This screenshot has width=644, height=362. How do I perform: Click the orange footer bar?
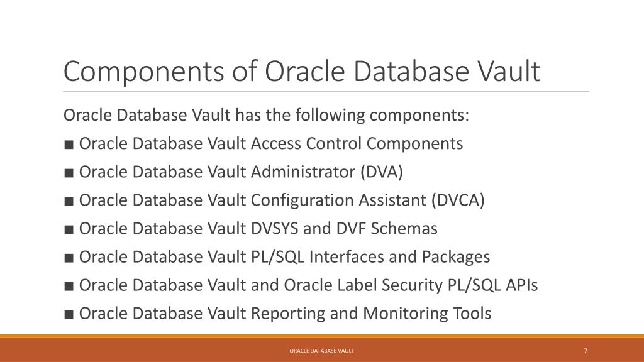[x=322, y=349]
